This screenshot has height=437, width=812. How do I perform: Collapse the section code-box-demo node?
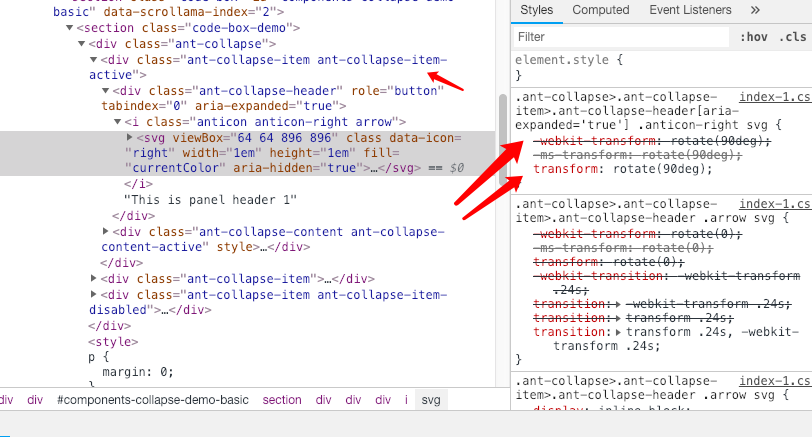[x=69, y=27]
